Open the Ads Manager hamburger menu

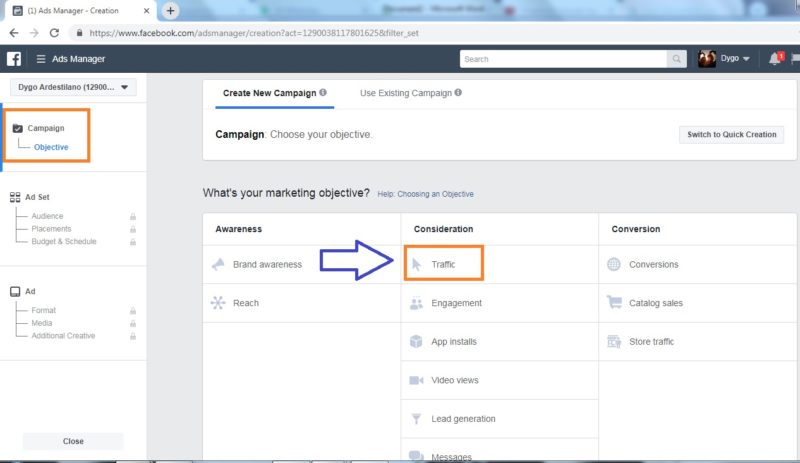(x=41, y=59)
